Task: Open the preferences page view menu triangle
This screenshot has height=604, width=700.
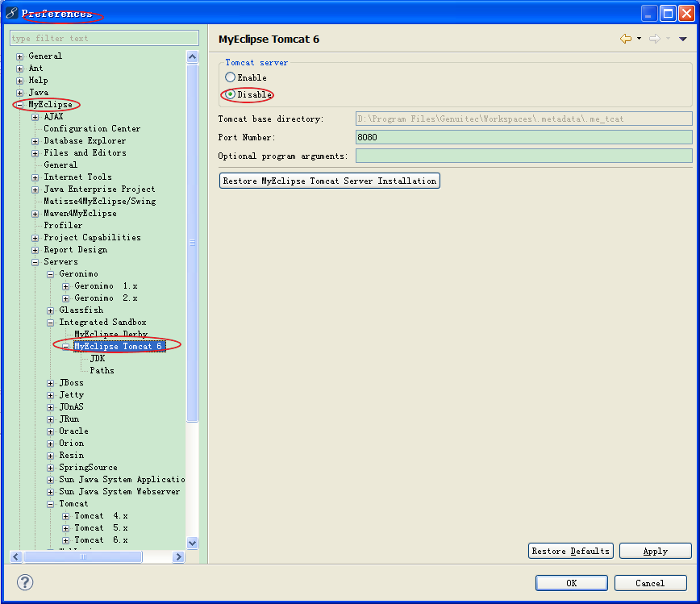Action: click(x=682, y=40)
